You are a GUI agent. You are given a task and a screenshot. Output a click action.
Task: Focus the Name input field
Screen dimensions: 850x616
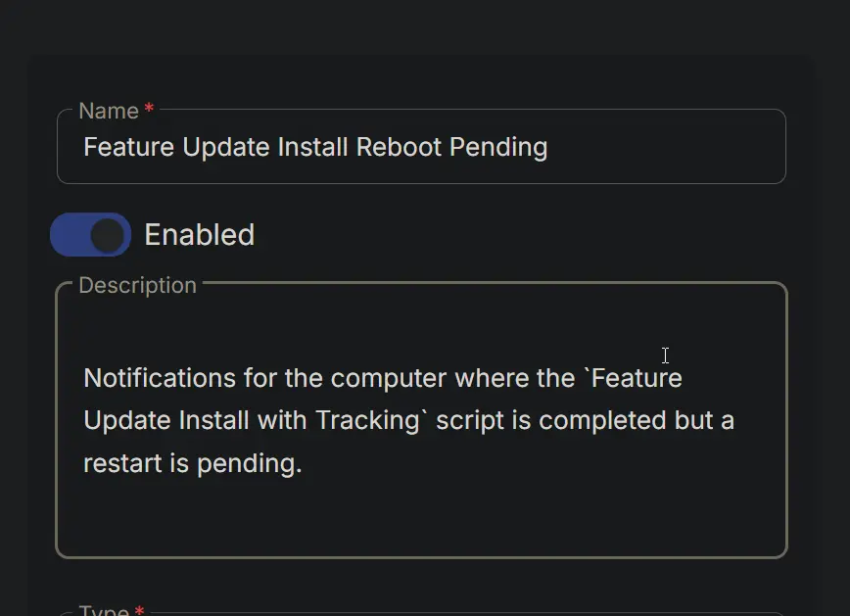(421, 146)
